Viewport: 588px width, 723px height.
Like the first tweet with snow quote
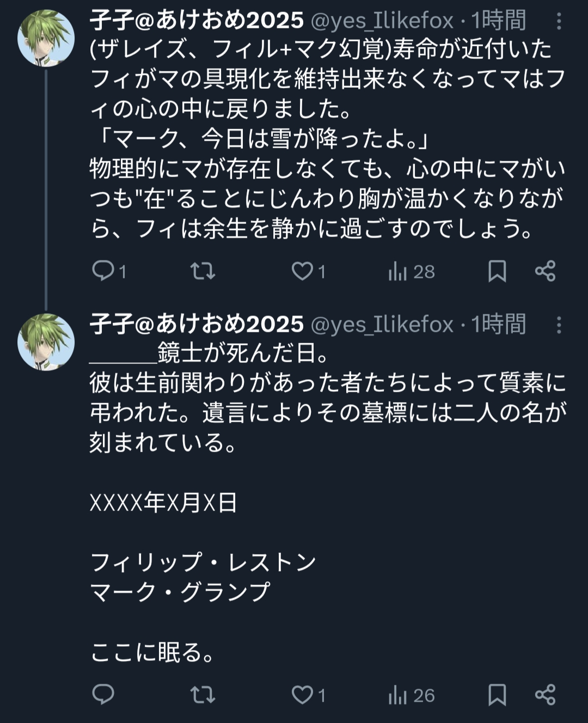(x=302, y=271)
